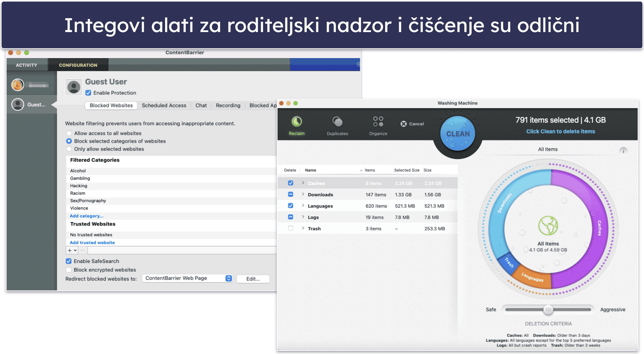This screenshot has width=644, height=354.
Task: Toggle the Downloads delete checkbox
Action: pyautogui.click(x=291, y=194)
